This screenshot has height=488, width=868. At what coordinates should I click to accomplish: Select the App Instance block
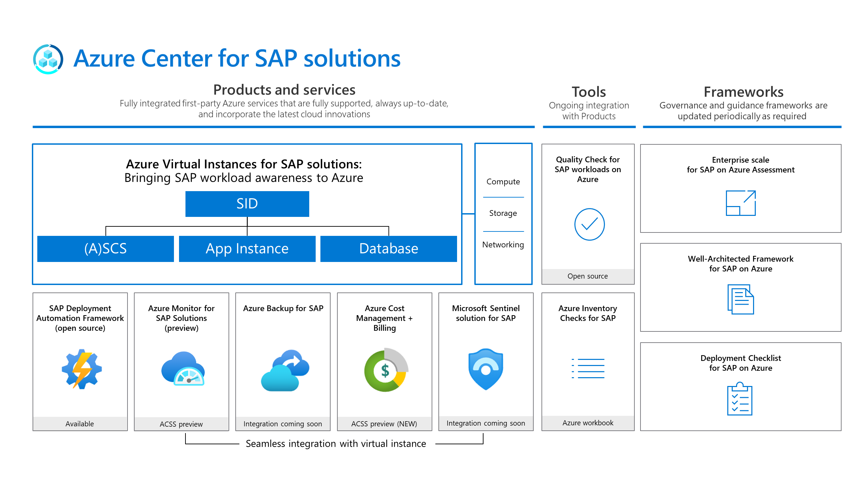click(247, 249)
